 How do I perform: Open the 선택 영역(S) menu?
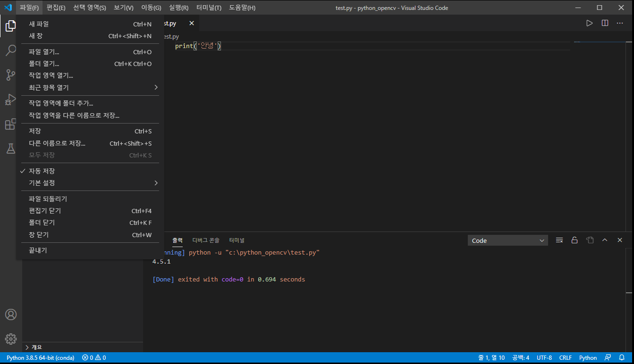(90, 8)
